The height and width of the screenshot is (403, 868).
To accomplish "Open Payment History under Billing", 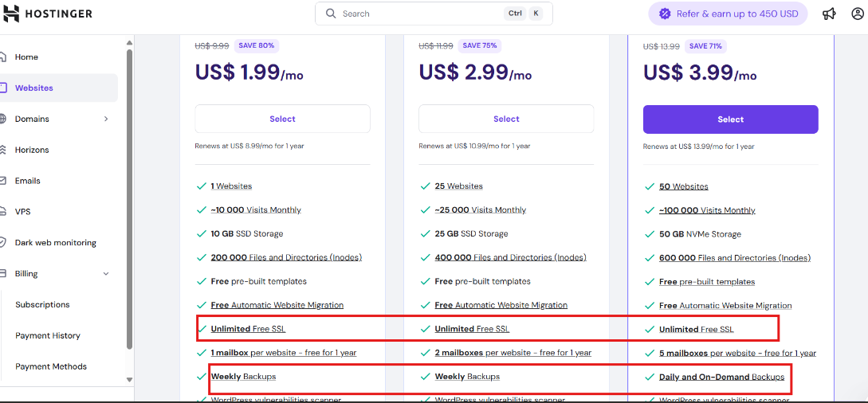I will tap(48, 335).
